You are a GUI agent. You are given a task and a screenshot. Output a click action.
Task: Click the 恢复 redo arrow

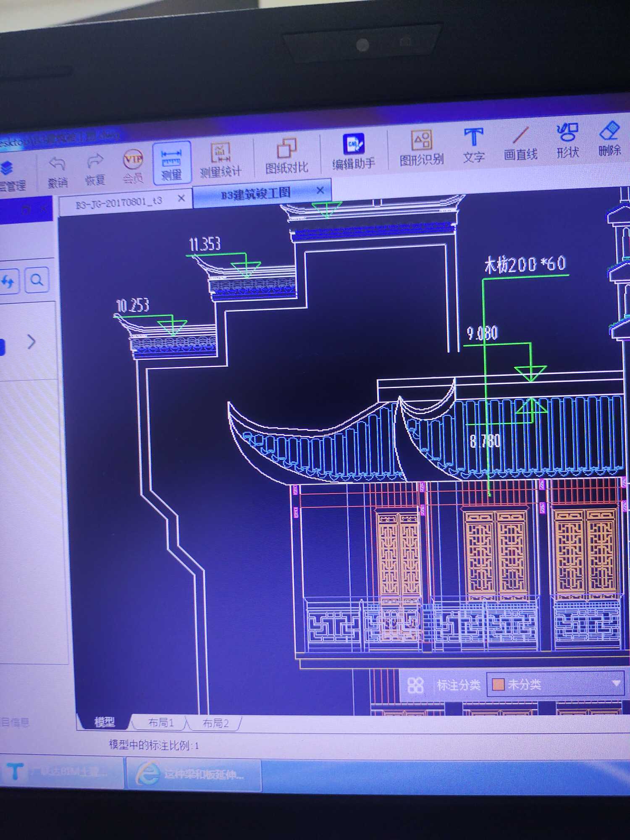coord(95,170)
